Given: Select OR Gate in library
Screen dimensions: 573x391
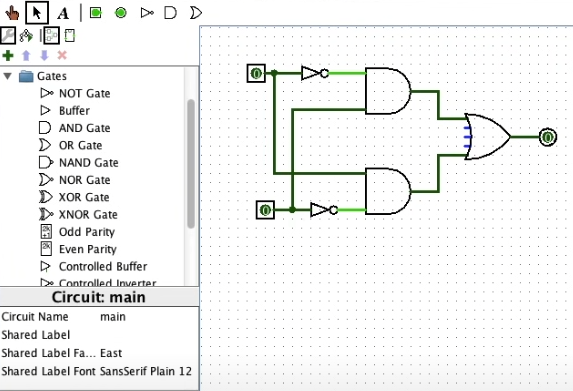Looking at the screenshot, I should (71, 145).
